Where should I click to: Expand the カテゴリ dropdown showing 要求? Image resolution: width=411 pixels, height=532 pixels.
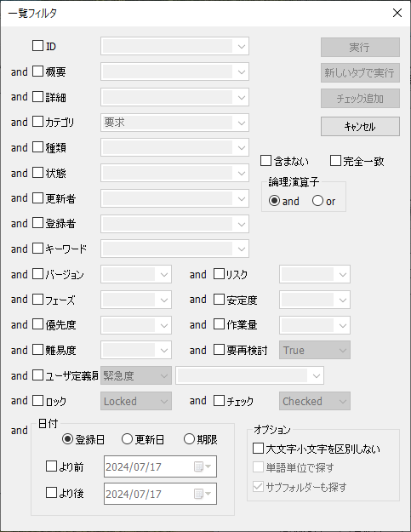click(x=174, y=123)
